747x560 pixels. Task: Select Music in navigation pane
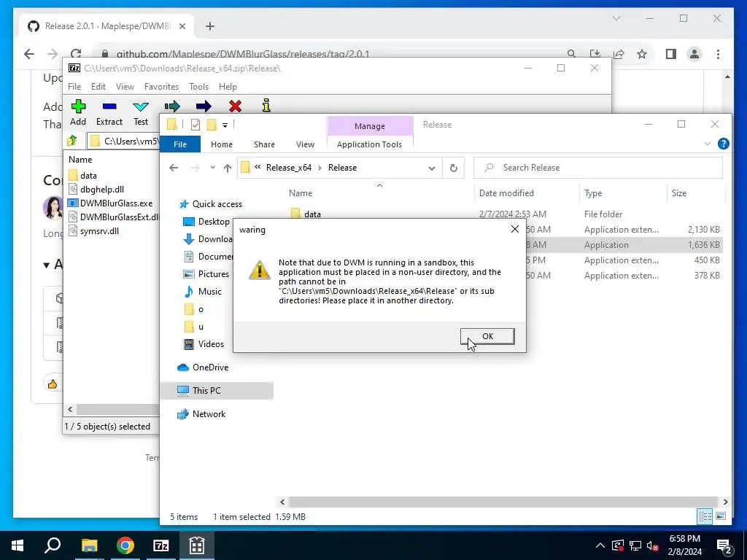click(x=203, y=292)
